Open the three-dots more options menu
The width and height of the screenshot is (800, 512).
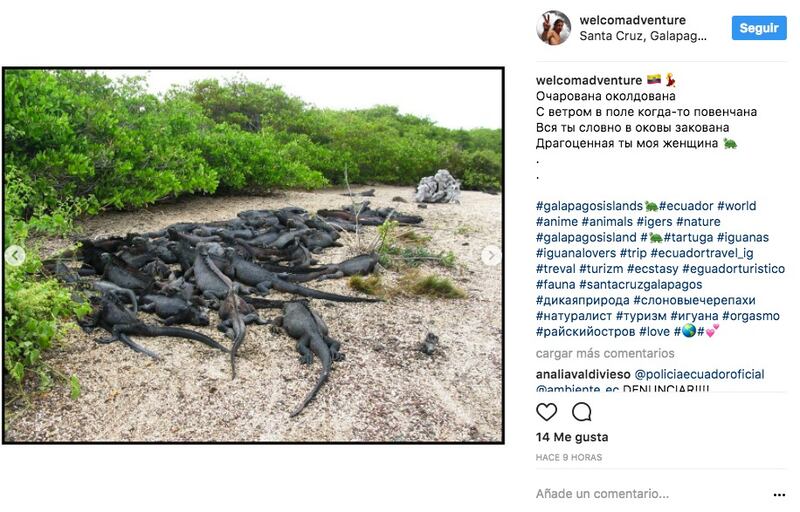(779, 495)
